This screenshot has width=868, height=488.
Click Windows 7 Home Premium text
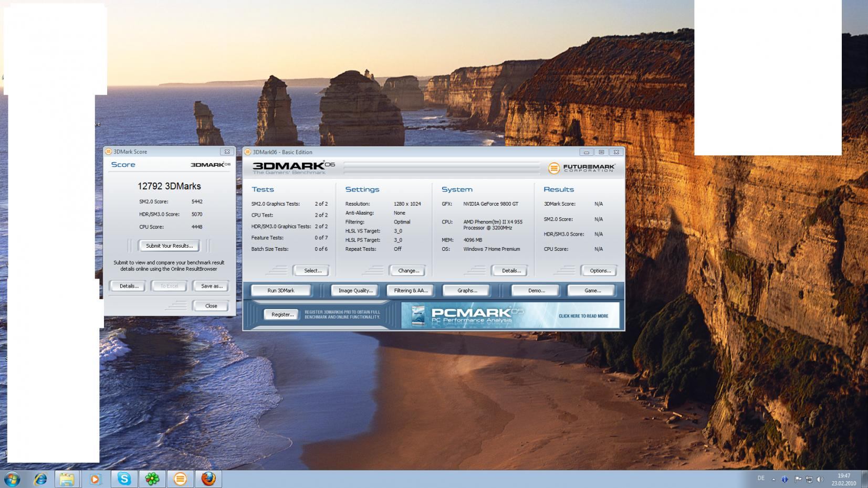point(491,249)
